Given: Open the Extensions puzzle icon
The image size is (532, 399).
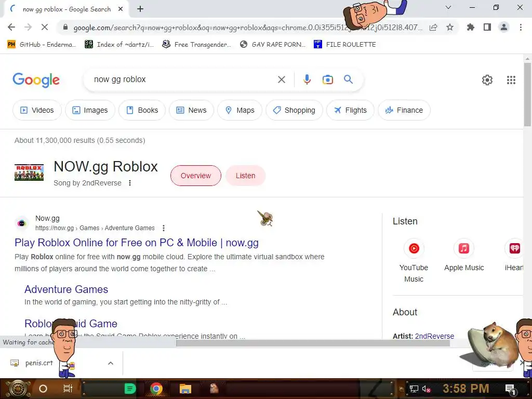Looking at the screenshot, I should (x=470, y=28).
